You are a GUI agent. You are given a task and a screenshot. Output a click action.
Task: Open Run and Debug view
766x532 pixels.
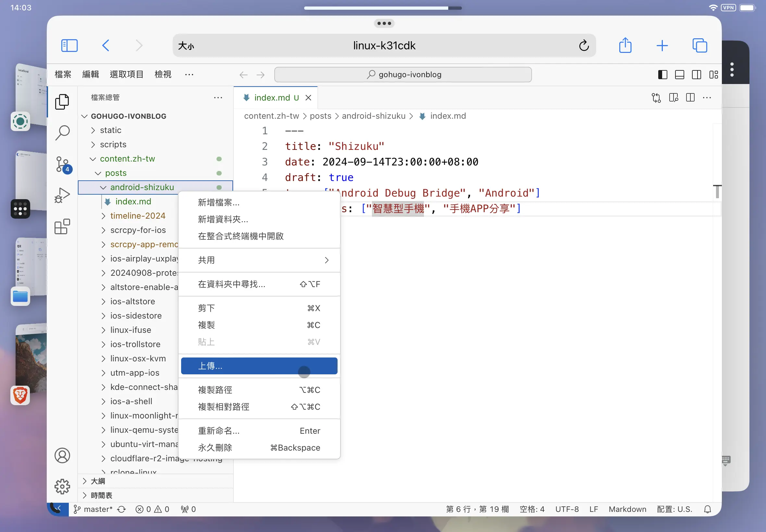click(62, 195)
